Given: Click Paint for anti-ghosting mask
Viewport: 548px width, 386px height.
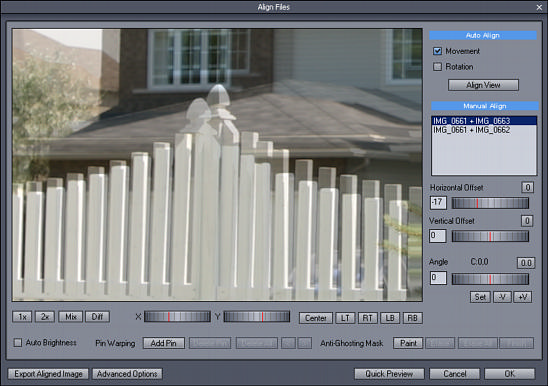Looking at the screenshot, I should (408, 343).
